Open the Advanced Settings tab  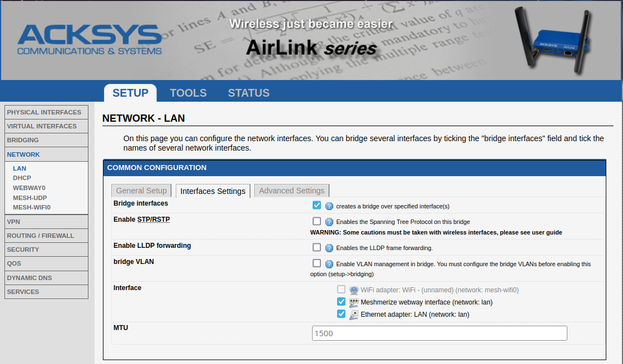pos(291,191)
